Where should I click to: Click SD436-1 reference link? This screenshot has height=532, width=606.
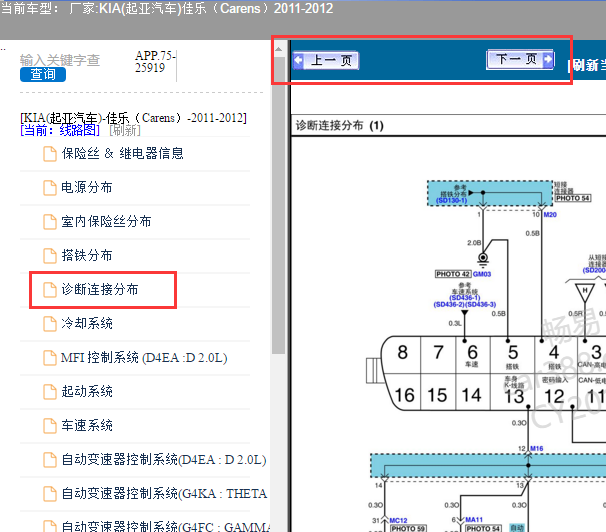click(x=465, y=297)
